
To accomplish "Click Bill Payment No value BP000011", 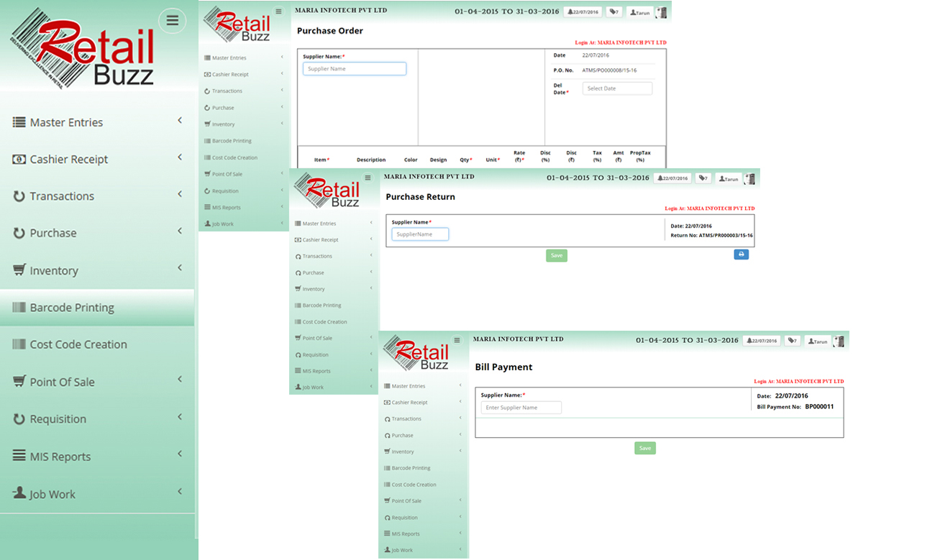I will (x=819, y=406).
